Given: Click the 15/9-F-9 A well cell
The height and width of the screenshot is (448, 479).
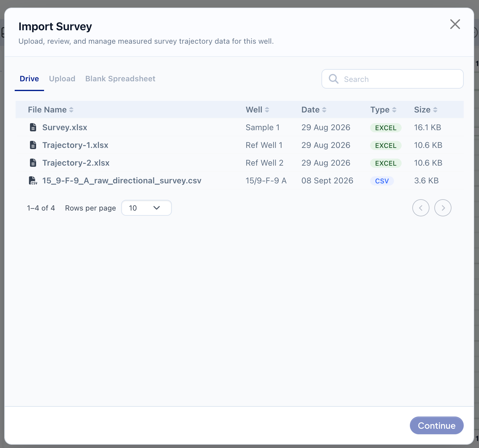Looking at the screenshot, I should point(266,181).
